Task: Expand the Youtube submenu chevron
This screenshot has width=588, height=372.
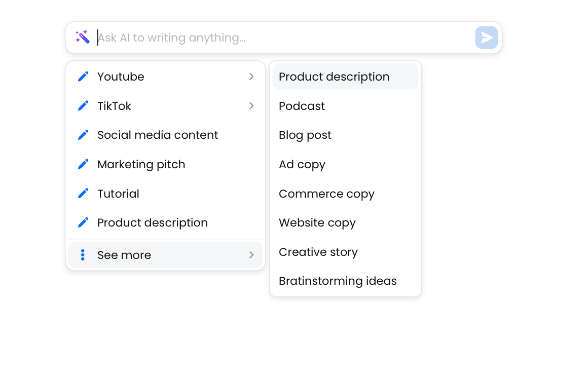Action: (251, 77)
